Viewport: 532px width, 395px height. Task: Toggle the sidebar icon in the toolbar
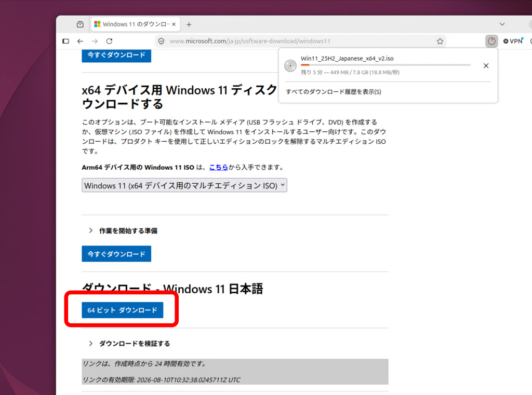66,41
